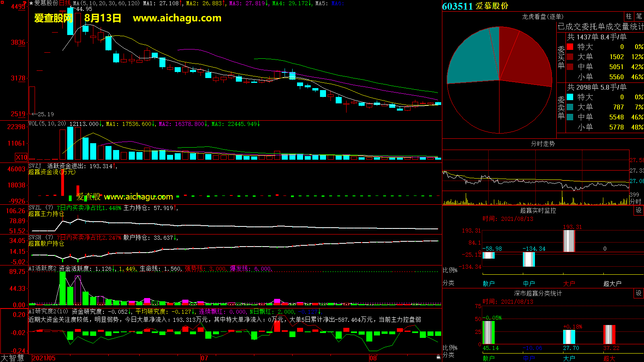This screenshot has height=362, width=644.
Task: Click the 07 month marker on timeline
Action: click(x=204, y=358)
